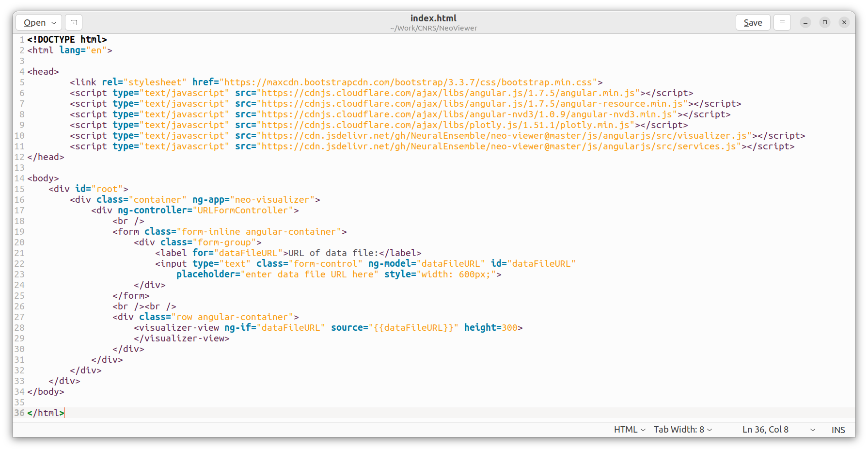Create a new document tab
The height and width of the screenshot is (451, 868).
pos(73,22)
